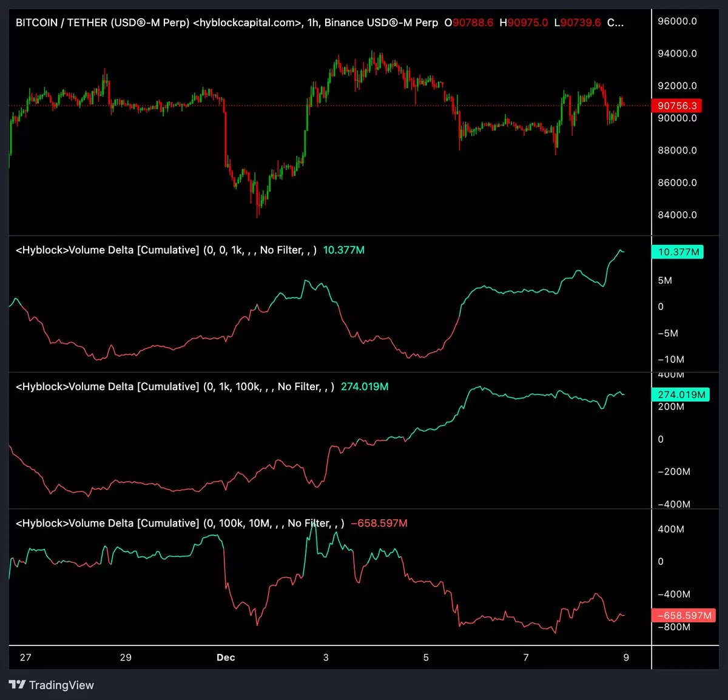Click the 84000.0 price scale label

point(677,215)
